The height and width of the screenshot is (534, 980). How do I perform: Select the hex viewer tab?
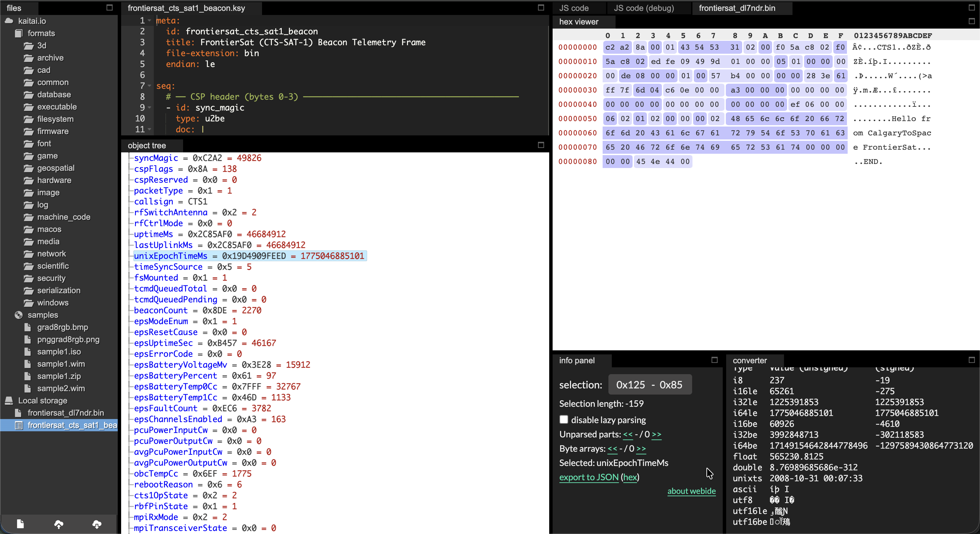[578, 22]
